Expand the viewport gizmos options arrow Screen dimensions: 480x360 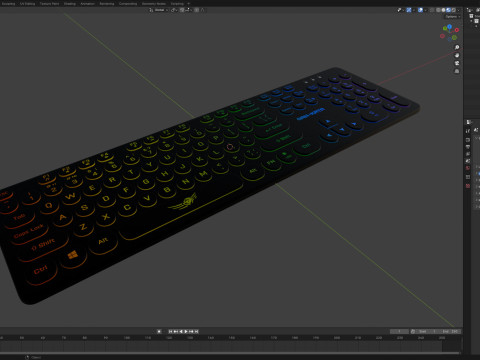(414, 10)
